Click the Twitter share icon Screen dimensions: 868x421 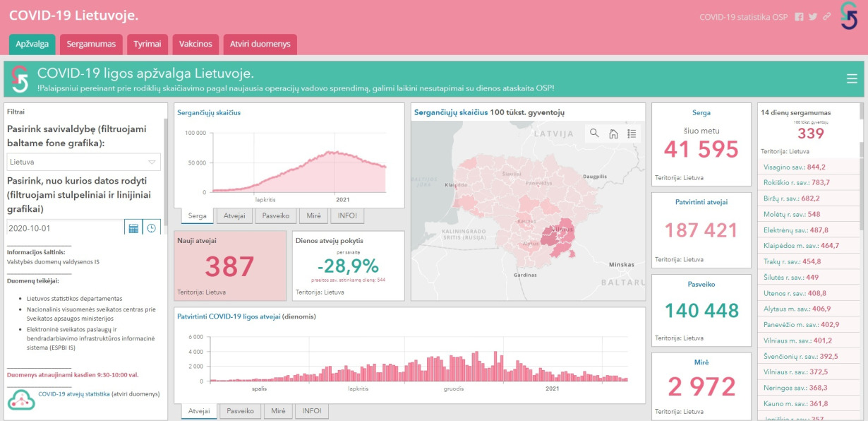(813, 17)
